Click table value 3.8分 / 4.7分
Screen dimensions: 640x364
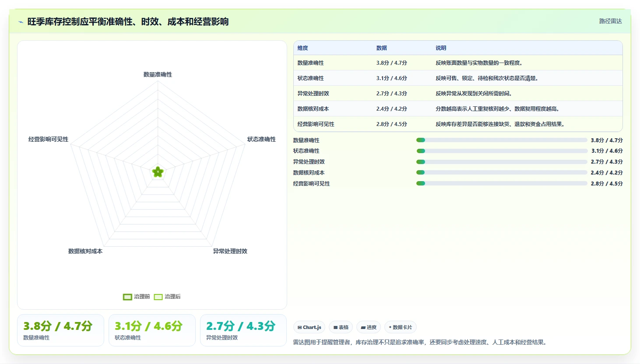pos(391,63)
